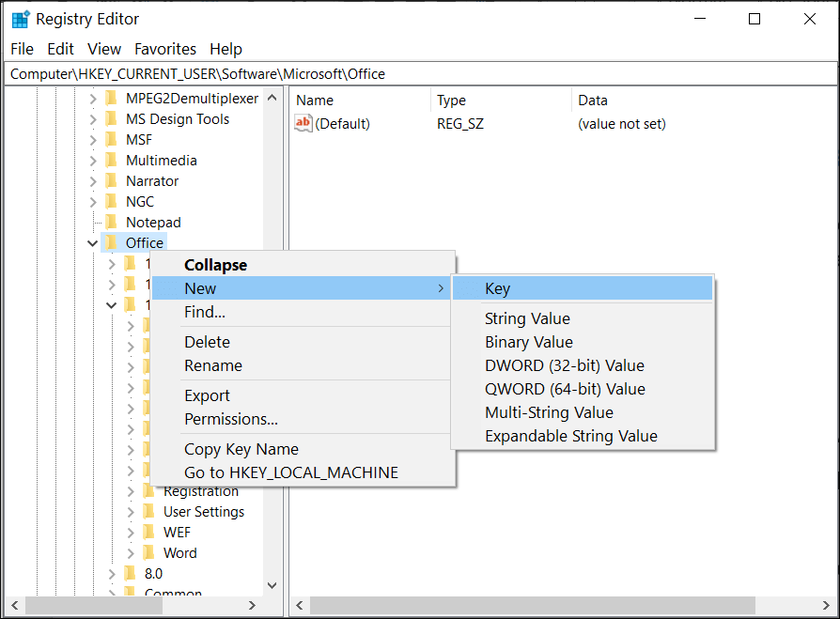This screenshot has width=840, height=619.
Task: Click the Data column header
Action: [x=705, y=101]
